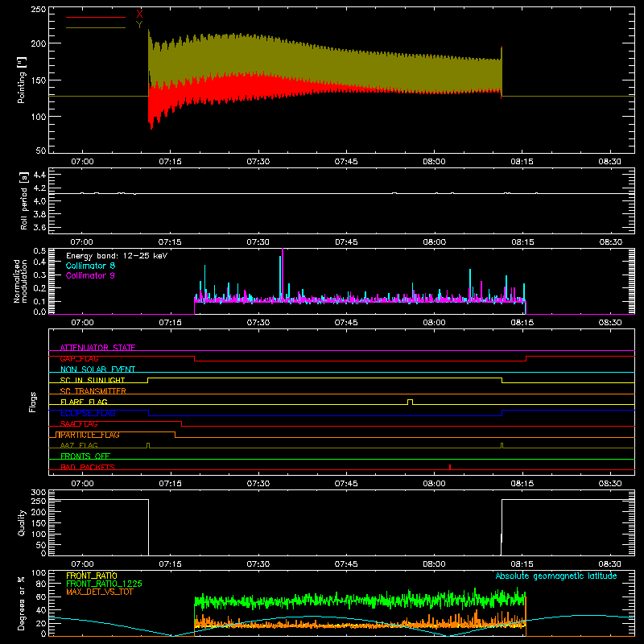Click the "Quality" axis title
The width and height of the screenshot is (644, 644).
[22, 522]
